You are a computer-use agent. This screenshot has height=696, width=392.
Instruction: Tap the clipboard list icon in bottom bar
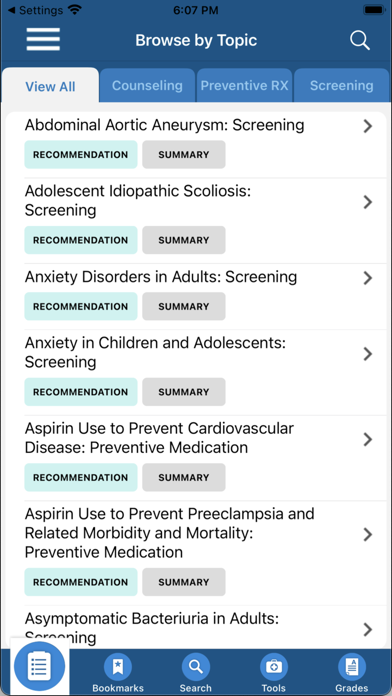pos(40,666)
